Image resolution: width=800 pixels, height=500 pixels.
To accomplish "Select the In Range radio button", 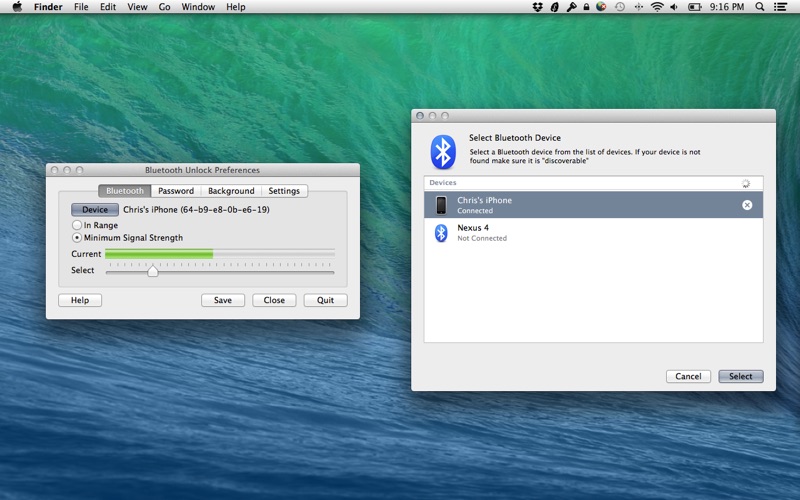I will 77,226.
